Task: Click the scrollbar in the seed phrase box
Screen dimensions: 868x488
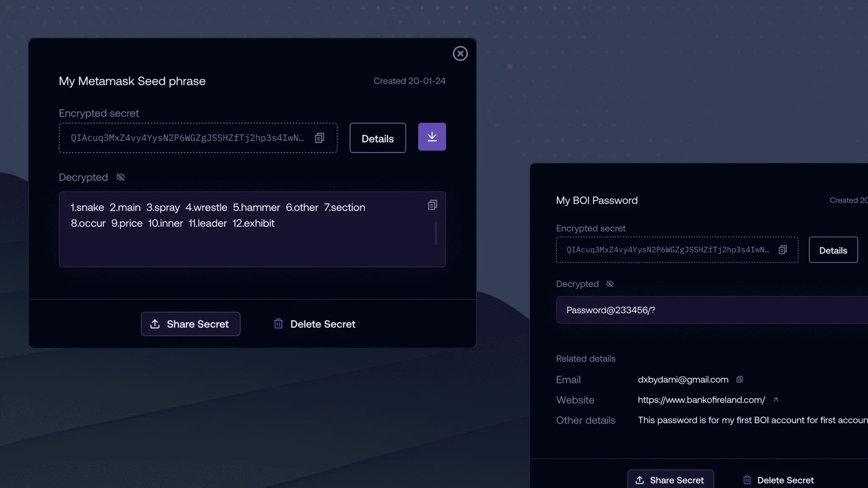Action: (436, 233)
